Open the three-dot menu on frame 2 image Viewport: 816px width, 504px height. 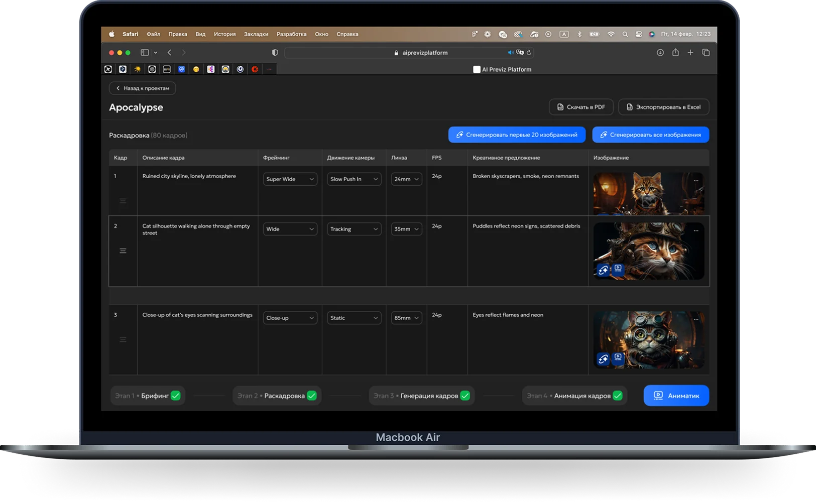696,231
